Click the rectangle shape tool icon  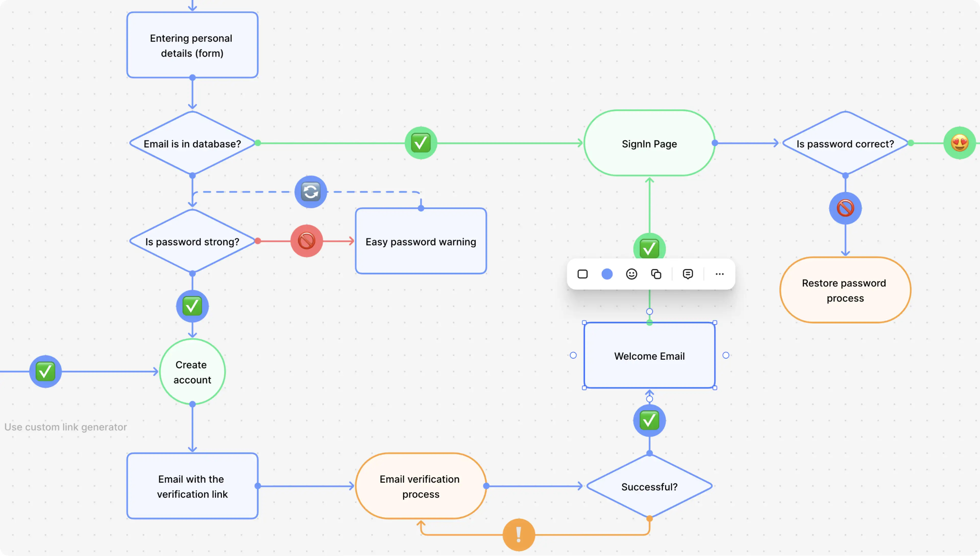click(582, 274)
